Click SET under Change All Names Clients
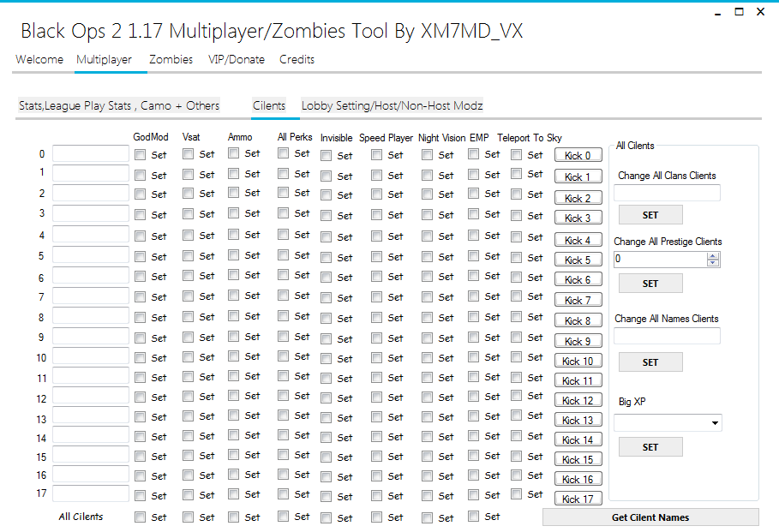The image size is (779, 532). tap(650, 362)
